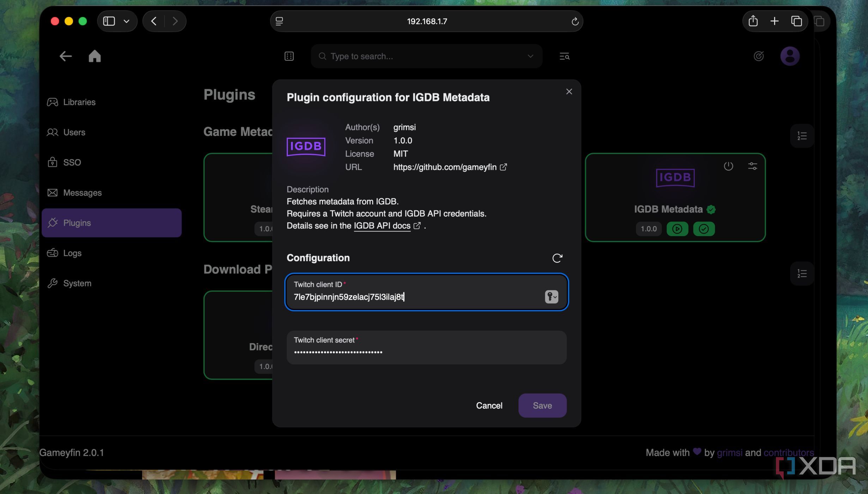The width and height of the screenshot is (868, 494).
Task: Click the IGDB Metadata running status badge
Action: 677,229
